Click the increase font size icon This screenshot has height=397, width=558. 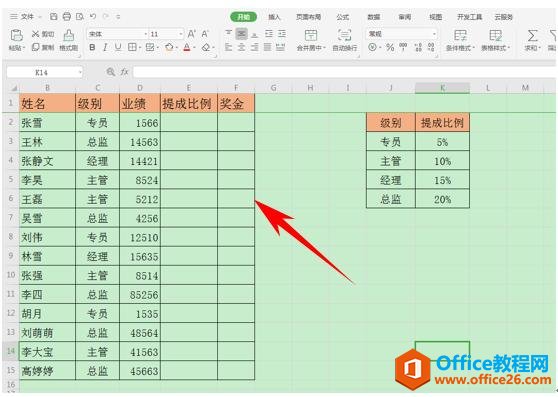click(x=191, y=34)
